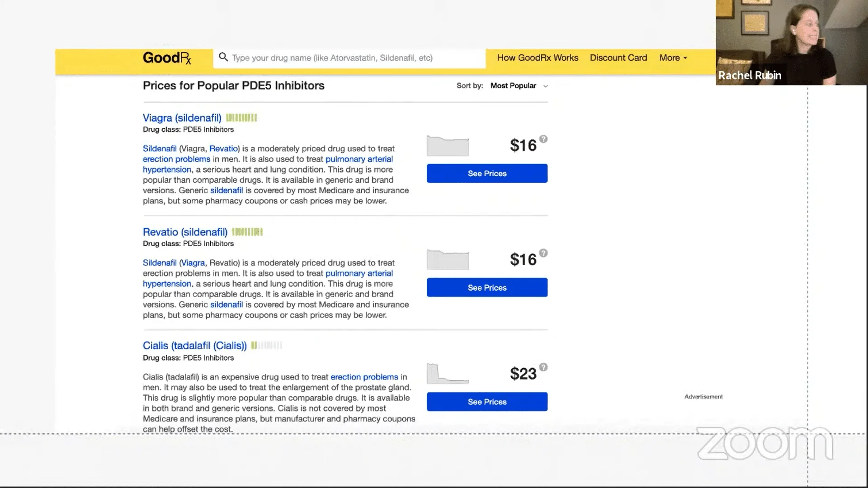
Task: Click See Prices for Revatio
Action: (487, 287)
